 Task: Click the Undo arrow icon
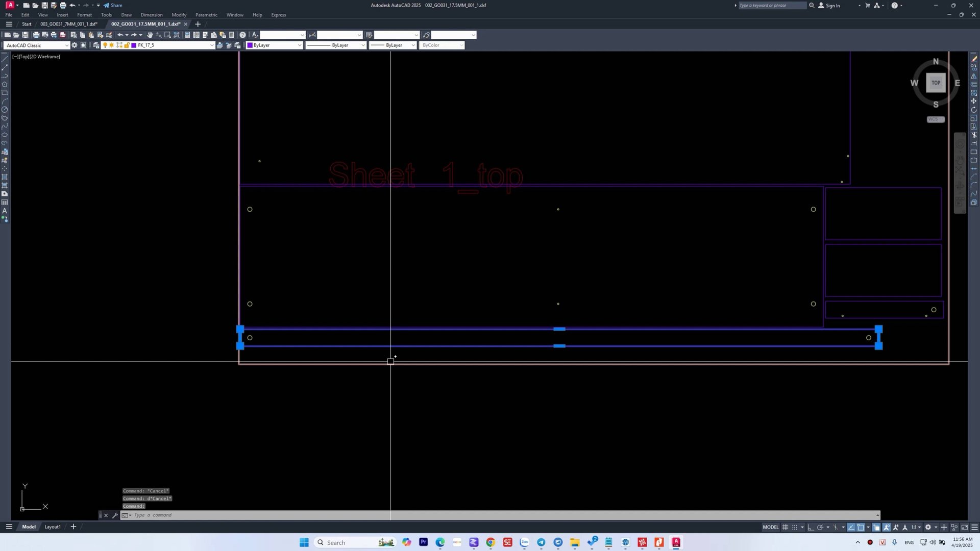(120, 35)
